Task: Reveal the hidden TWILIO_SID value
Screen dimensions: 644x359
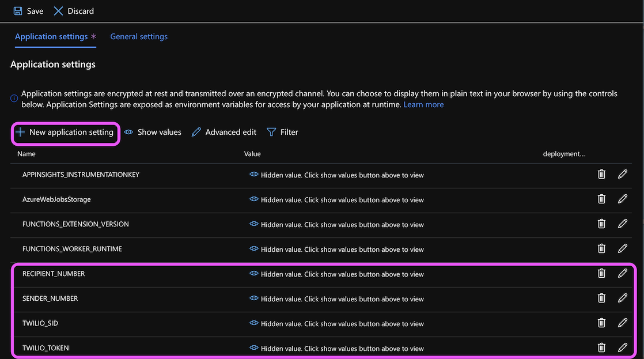Action: coord(253,323)
